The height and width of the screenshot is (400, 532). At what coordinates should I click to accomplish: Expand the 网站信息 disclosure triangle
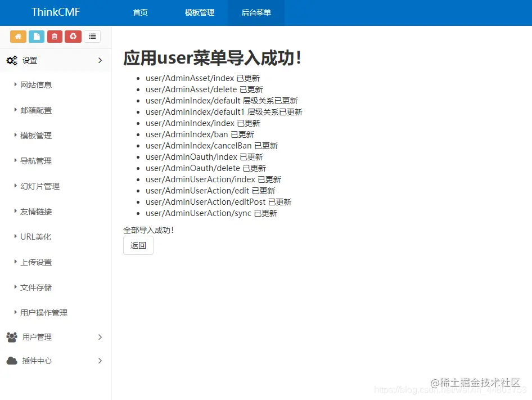click(15, 84)
